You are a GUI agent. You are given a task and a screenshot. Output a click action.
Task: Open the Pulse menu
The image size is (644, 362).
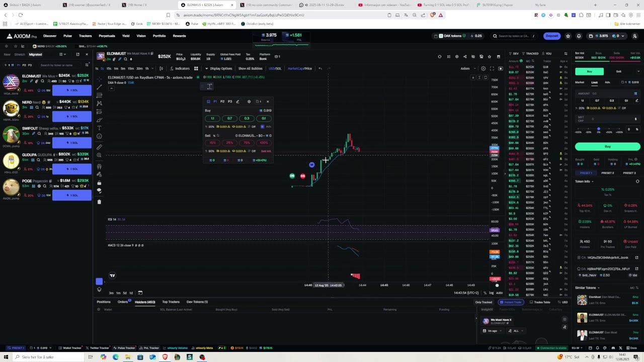click(x=67, y=36)
